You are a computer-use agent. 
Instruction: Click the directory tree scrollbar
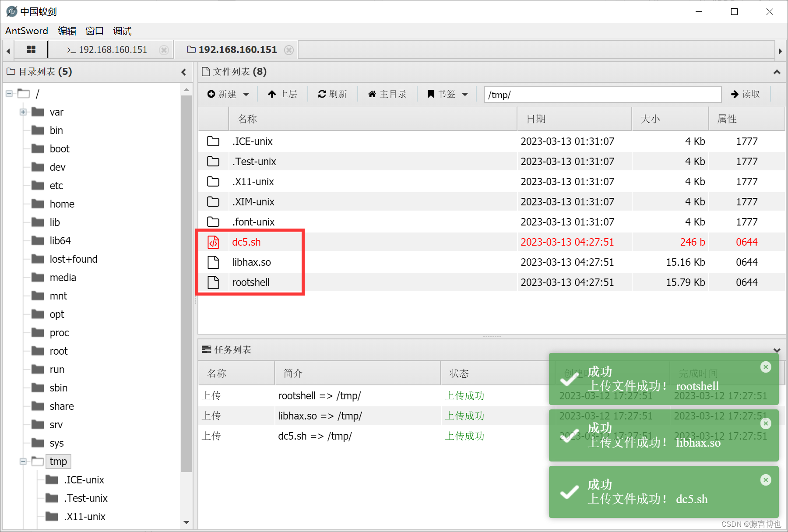pos(186,284)
